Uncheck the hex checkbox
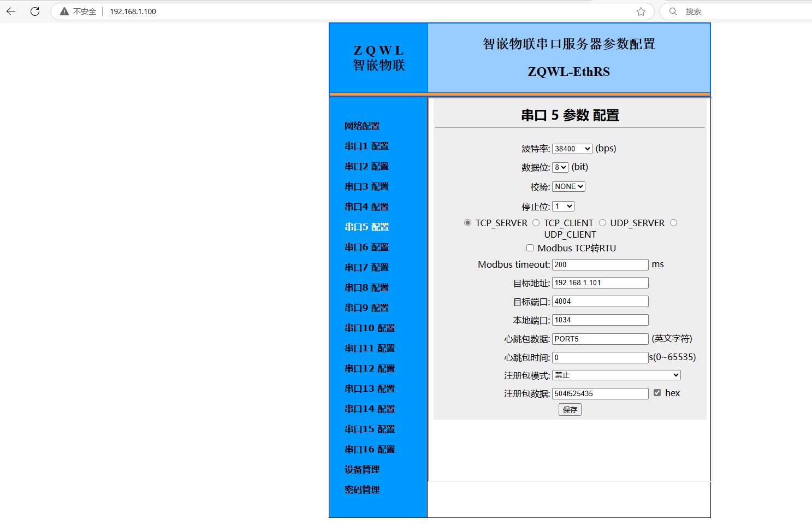The width and height of the screenshot is (812, 524). point(657,393)
